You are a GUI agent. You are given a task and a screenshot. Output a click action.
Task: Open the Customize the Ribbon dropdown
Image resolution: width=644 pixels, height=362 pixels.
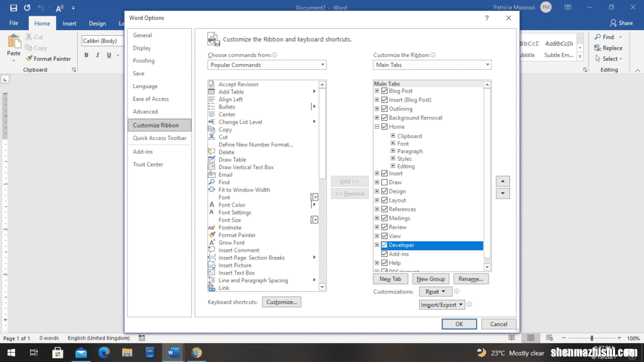tap(432, 65)
